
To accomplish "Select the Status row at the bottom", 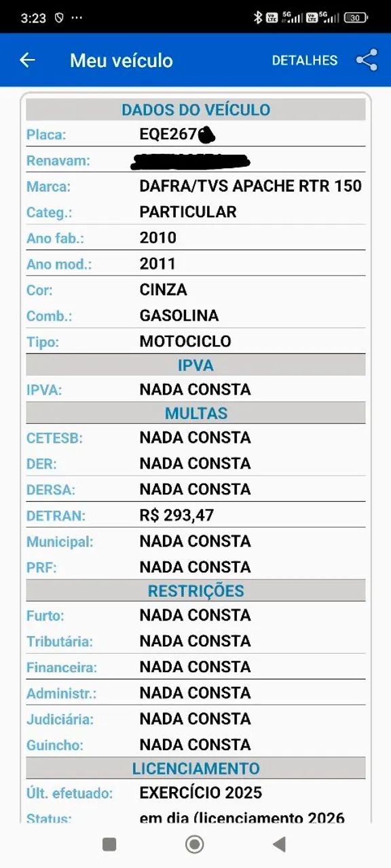I will pyautogui.click(x=195, y=818).
